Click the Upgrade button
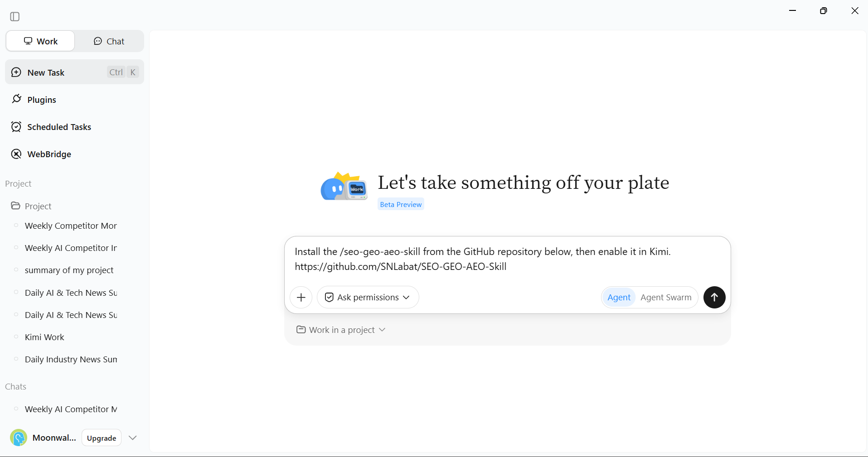 102,438
